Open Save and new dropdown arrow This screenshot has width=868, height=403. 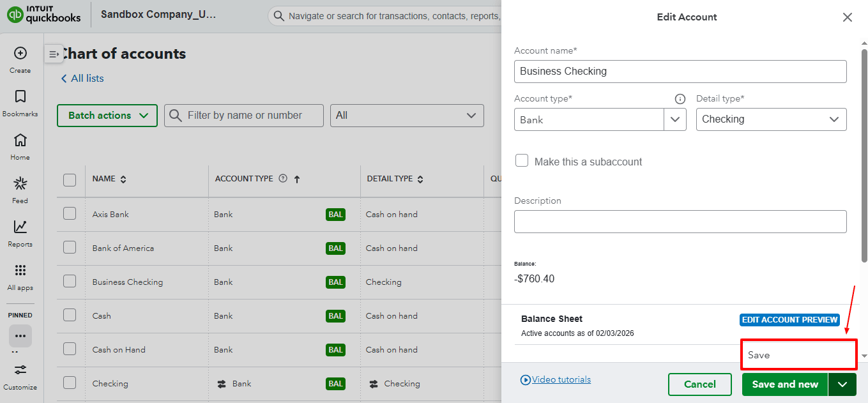tap(842, 384)
